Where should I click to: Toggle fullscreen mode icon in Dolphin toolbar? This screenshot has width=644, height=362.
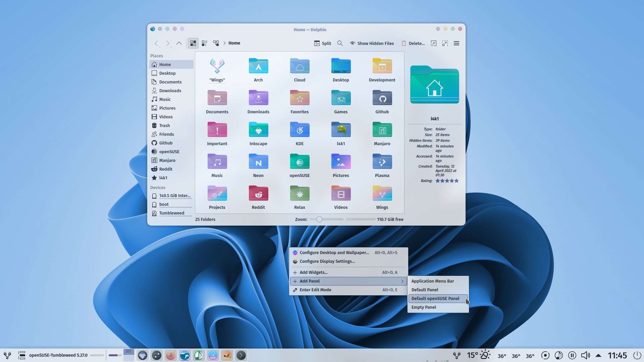445,43
